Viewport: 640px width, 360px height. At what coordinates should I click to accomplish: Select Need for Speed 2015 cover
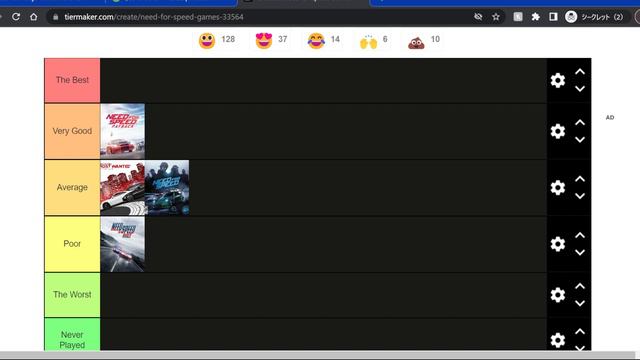167,187
